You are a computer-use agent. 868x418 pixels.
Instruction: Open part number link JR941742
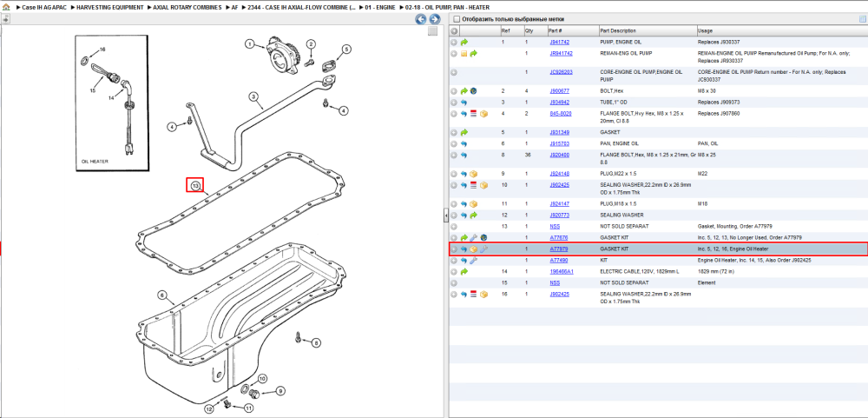tap(561, 54)
